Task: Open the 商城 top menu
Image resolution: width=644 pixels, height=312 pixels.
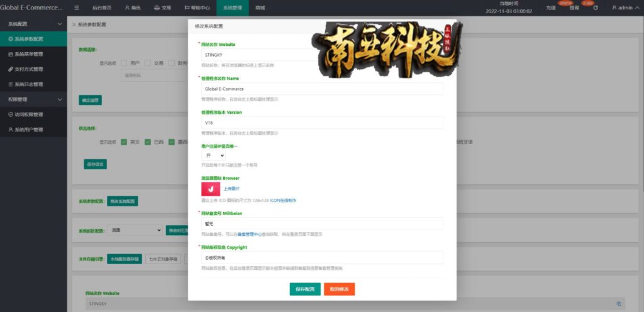Action: (x=260, y=8)
